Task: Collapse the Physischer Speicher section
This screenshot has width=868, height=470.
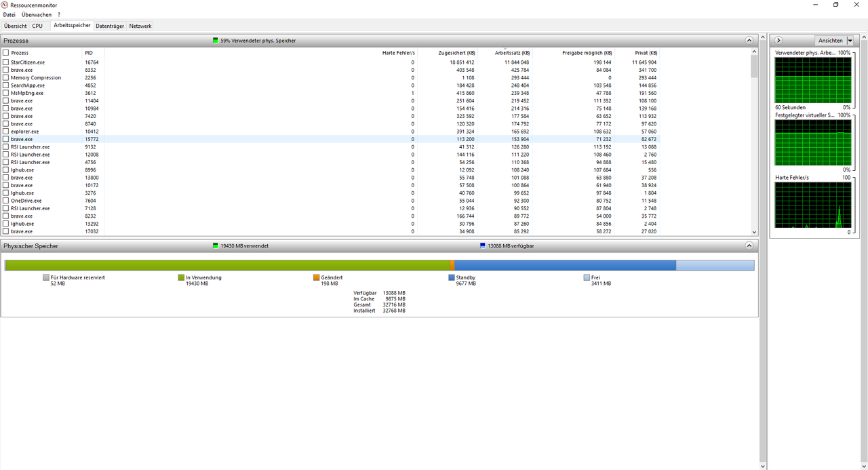Action: 749,246
